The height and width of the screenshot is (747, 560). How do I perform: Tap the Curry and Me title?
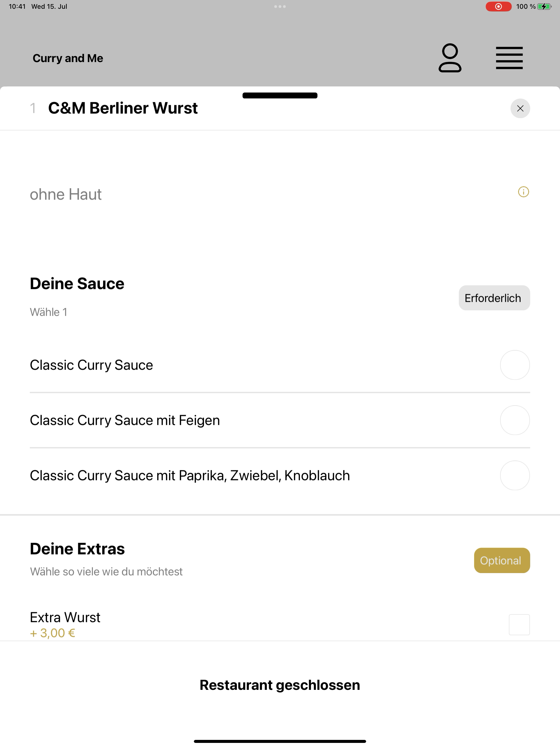68,58
